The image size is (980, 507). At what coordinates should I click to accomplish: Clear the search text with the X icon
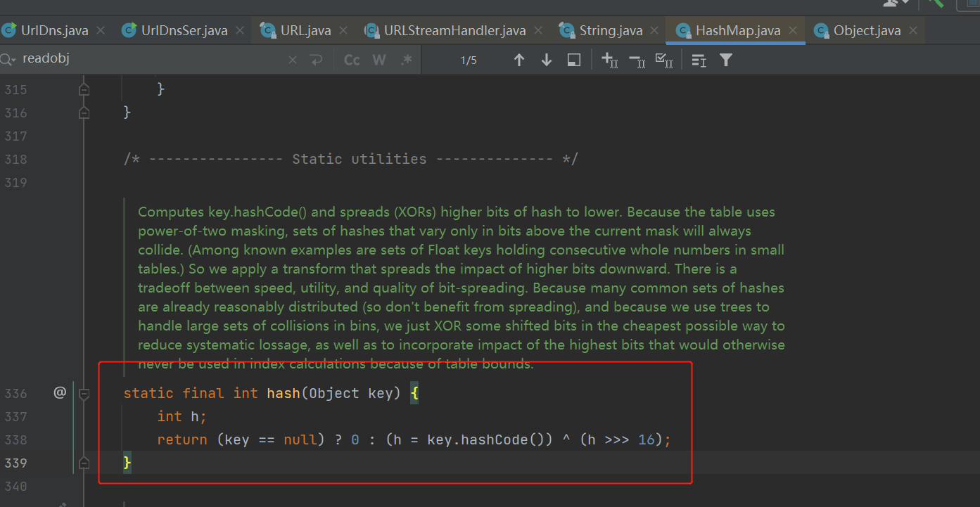[293, 60]
